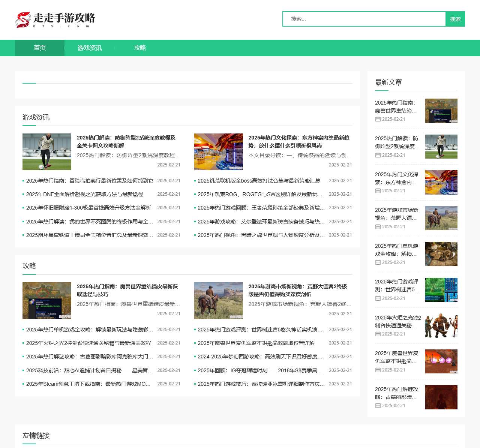Open 黑暗之魂世界观与人物 link
This screenshot has width=480, height=448.
click(261, 235)
